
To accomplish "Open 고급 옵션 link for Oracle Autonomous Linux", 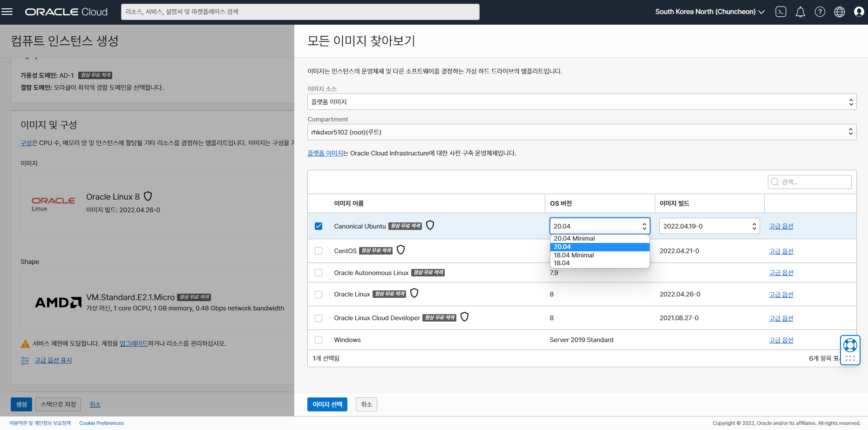I will pyautogui.click(x=781, y=273).
